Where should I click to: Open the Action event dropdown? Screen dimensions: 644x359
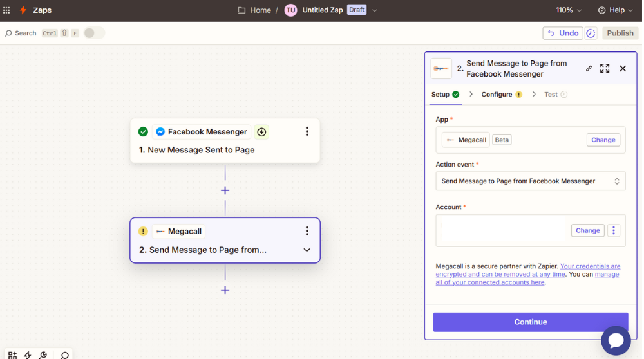click(x=530, y=181)
